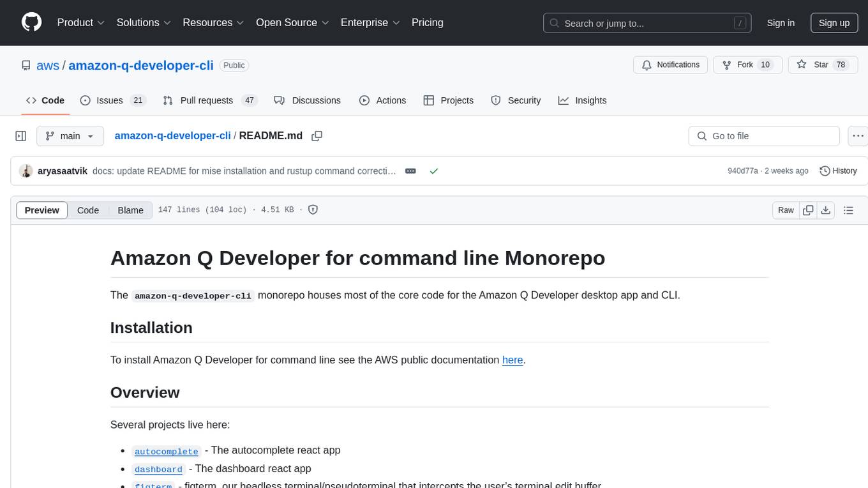Open amazon-q-developer-cli repository title link
The image size is (868, 488).
[x=141, y=65]
